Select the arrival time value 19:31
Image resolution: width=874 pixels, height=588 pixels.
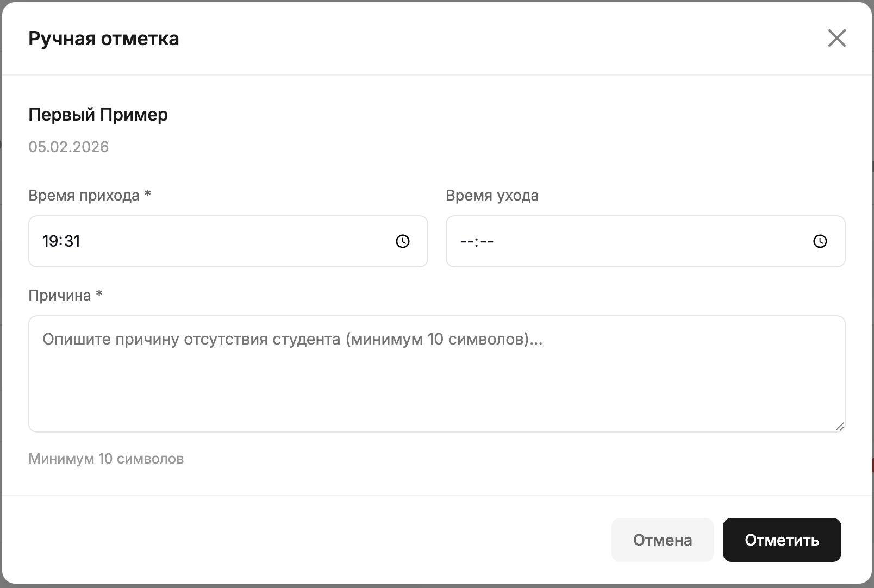point(61,241)
